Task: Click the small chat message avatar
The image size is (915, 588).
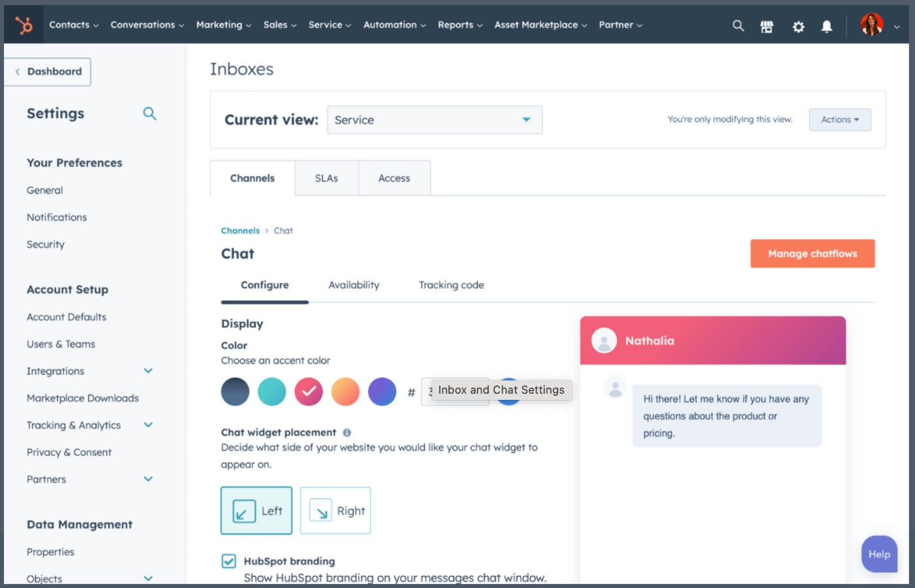Action: (x=615, y=387)
